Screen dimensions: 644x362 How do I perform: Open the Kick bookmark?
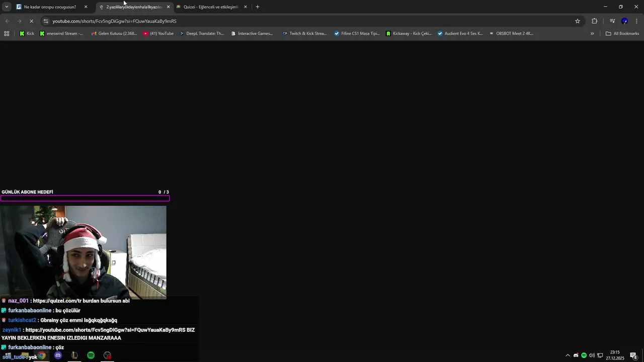(27, 34)
